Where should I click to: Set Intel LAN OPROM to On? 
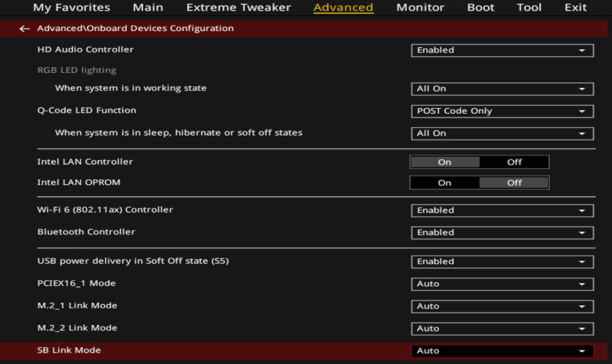tap(444, 182)
